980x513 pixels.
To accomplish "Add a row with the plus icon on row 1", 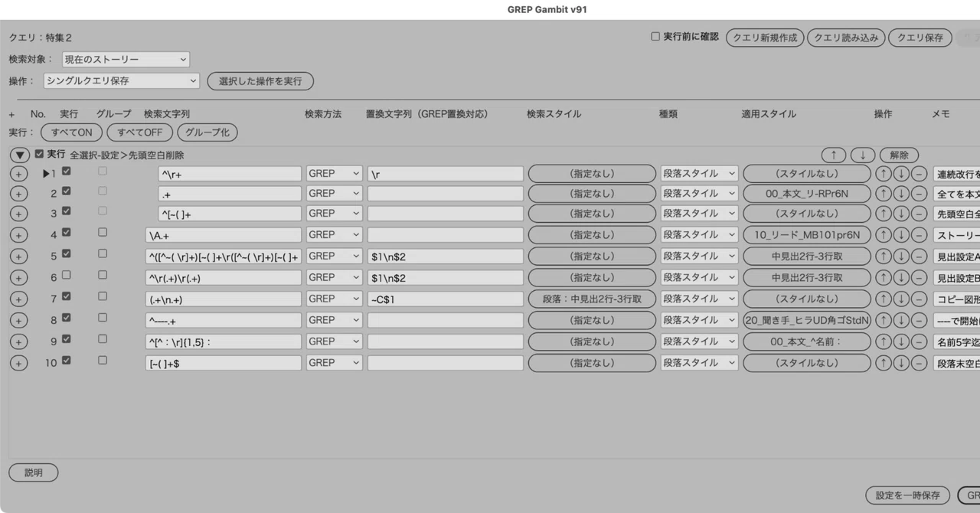I will pyautogui.click(x=18, y=174).
